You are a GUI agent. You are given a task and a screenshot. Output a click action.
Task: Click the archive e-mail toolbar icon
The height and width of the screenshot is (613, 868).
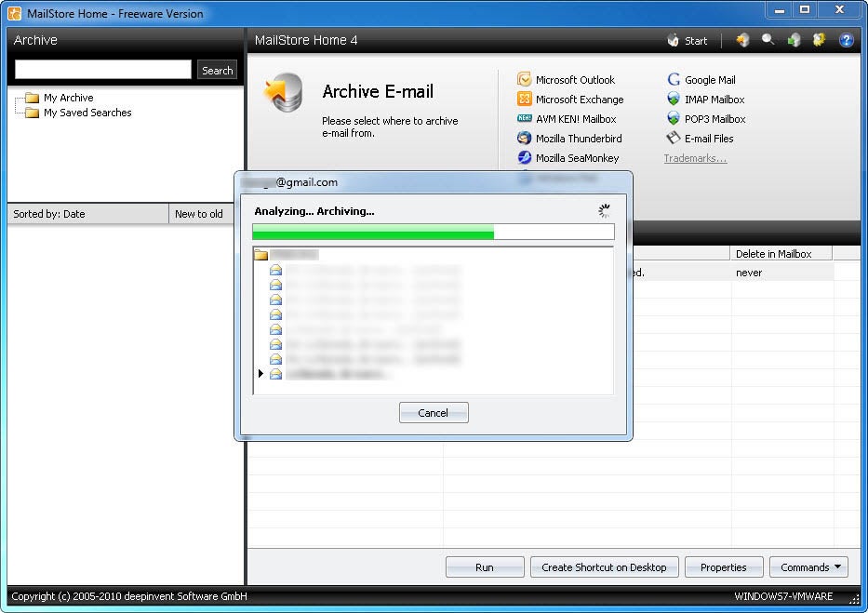[743, 40]
